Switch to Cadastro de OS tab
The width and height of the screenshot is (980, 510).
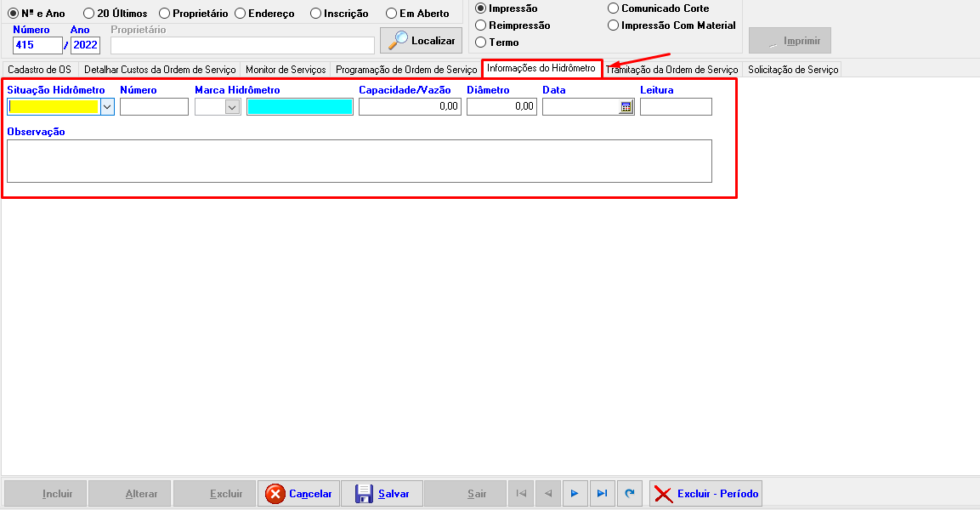point(39,70)
